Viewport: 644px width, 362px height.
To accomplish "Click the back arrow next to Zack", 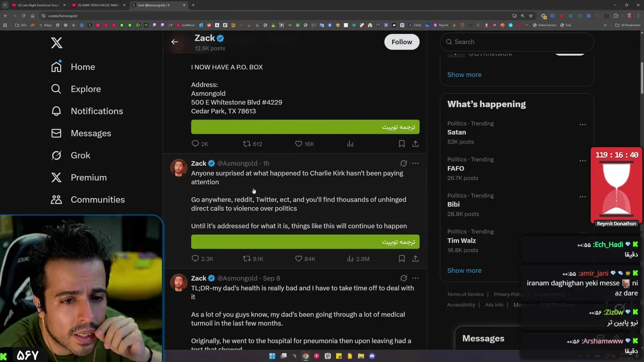I will pyautogui.click(x=175, y=42).
